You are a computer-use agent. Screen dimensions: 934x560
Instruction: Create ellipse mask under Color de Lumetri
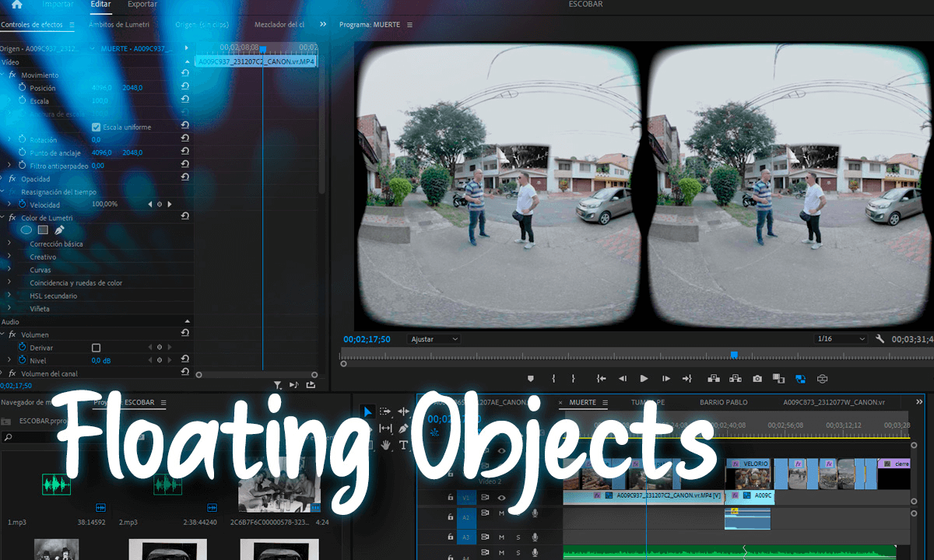click(26, 230)
